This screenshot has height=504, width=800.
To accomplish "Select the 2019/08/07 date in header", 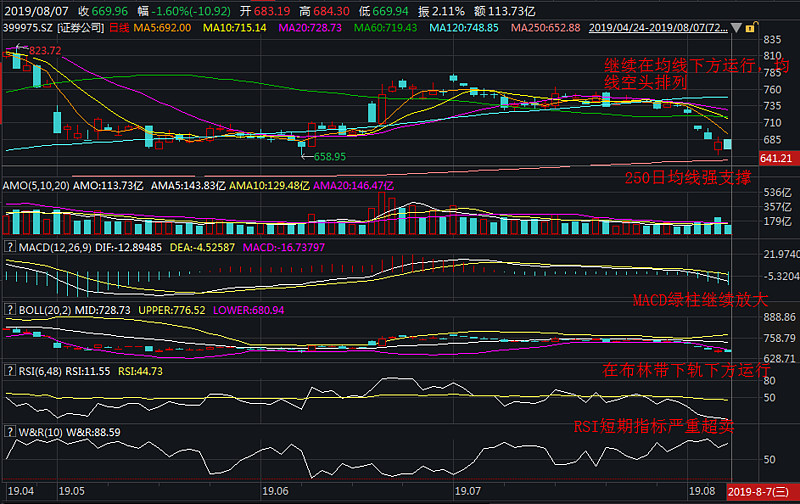I will (x=36, y=11).
